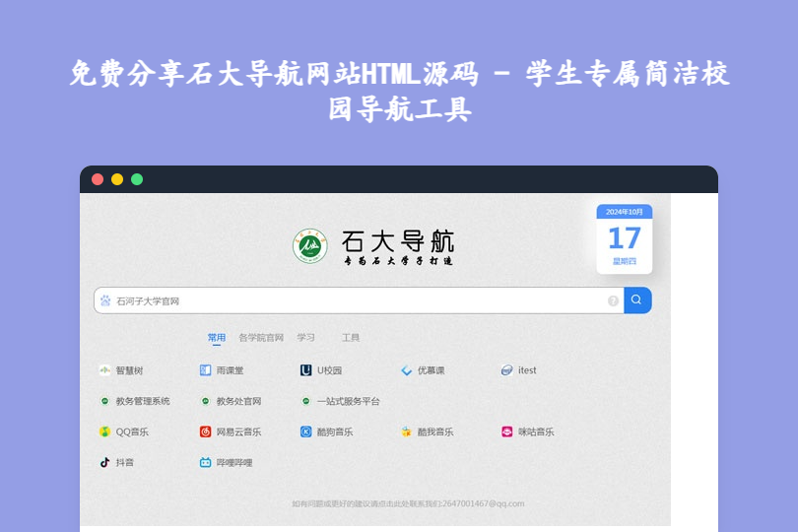
Task: Open the QQ音乐 icon
Action: coord(104,432)
